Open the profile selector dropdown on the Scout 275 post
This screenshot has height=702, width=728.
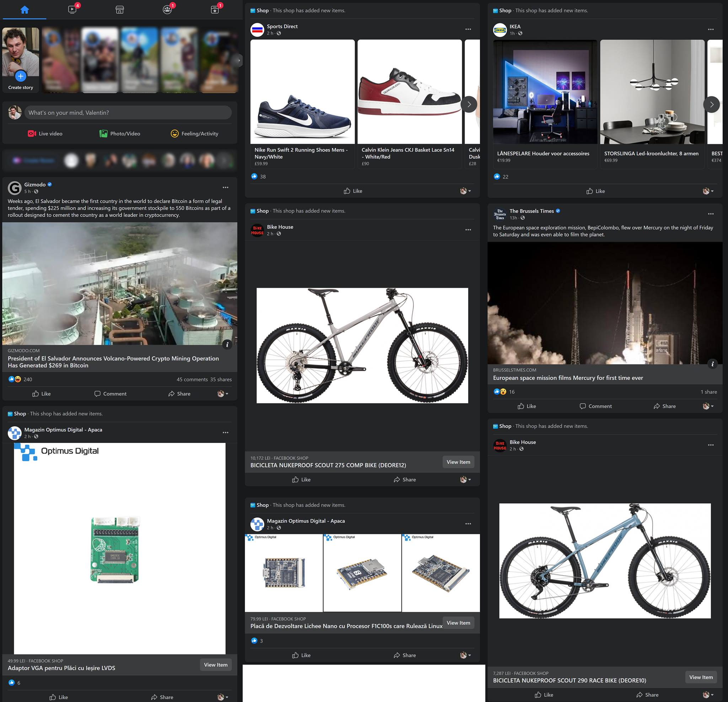465,480
